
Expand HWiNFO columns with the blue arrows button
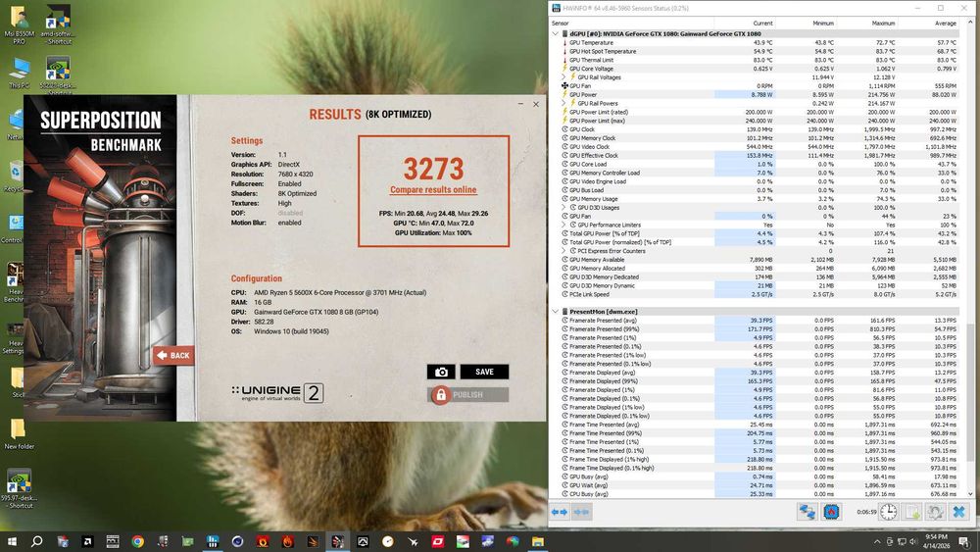click(560, 512)
